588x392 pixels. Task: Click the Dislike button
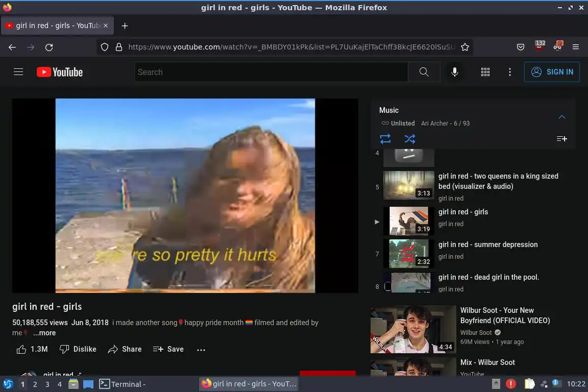pos(78,349)
